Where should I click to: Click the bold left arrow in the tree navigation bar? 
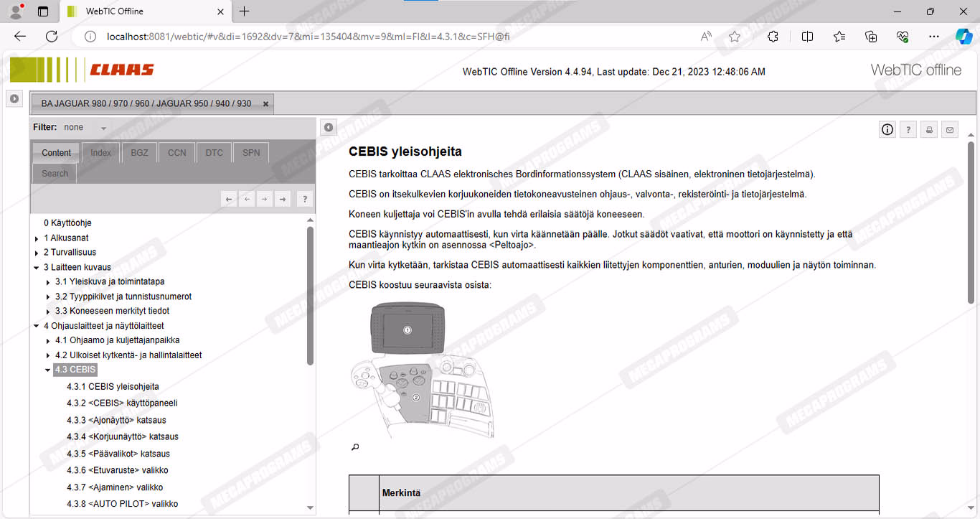coord(229,199)
